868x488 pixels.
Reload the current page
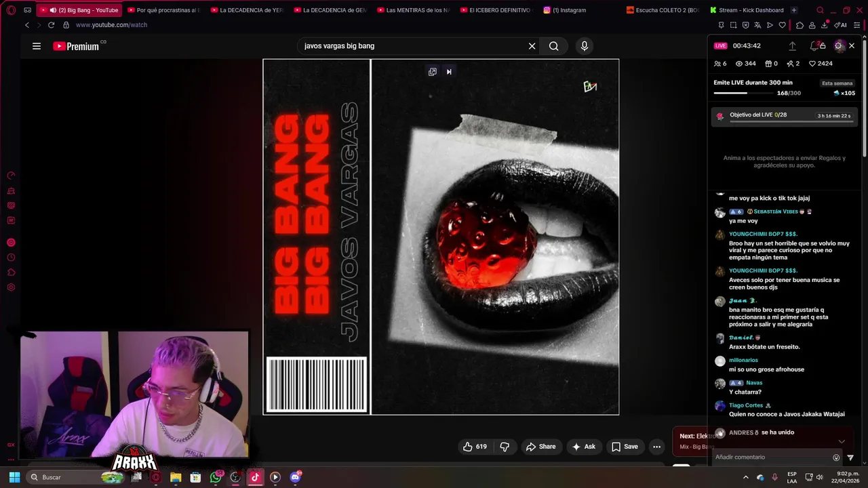click(x=51, y=25)
